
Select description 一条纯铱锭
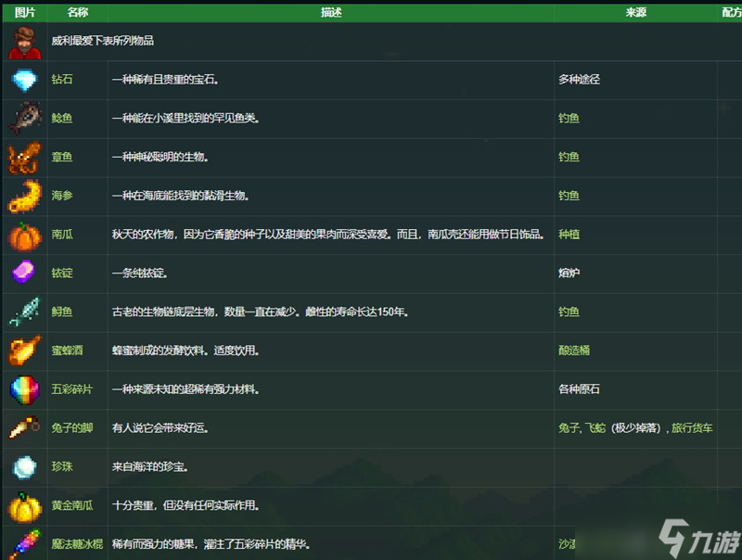[x=140, y=273]
